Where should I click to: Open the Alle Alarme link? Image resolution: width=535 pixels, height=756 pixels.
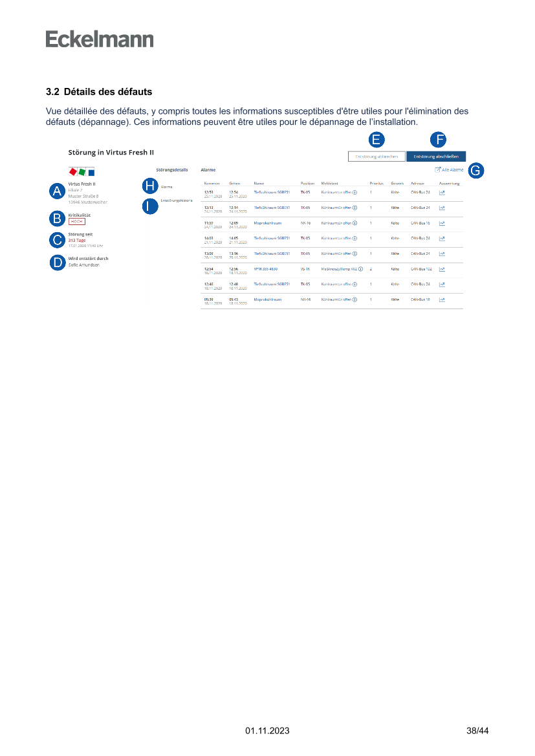[453, 169]
